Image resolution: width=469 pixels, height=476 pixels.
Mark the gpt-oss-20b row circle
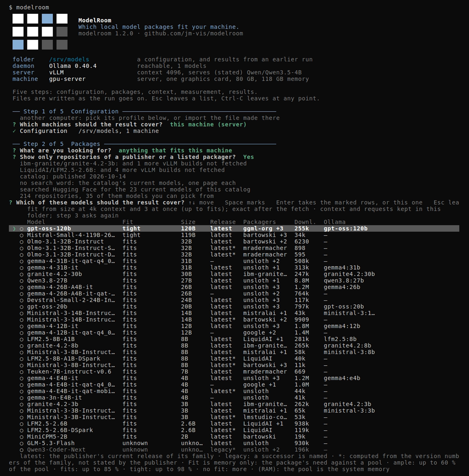21,307
